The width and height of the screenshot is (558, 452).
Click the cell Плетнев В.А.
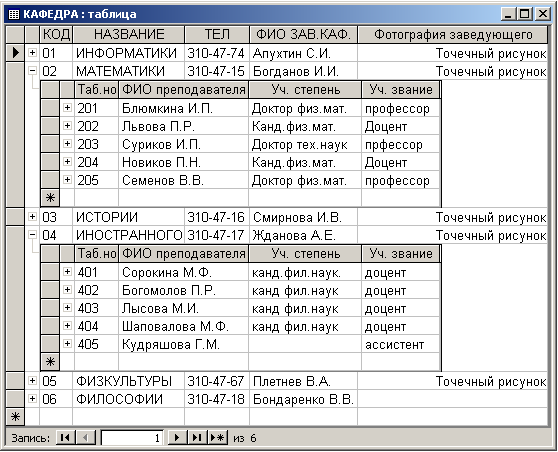click(x=303, y=381)
